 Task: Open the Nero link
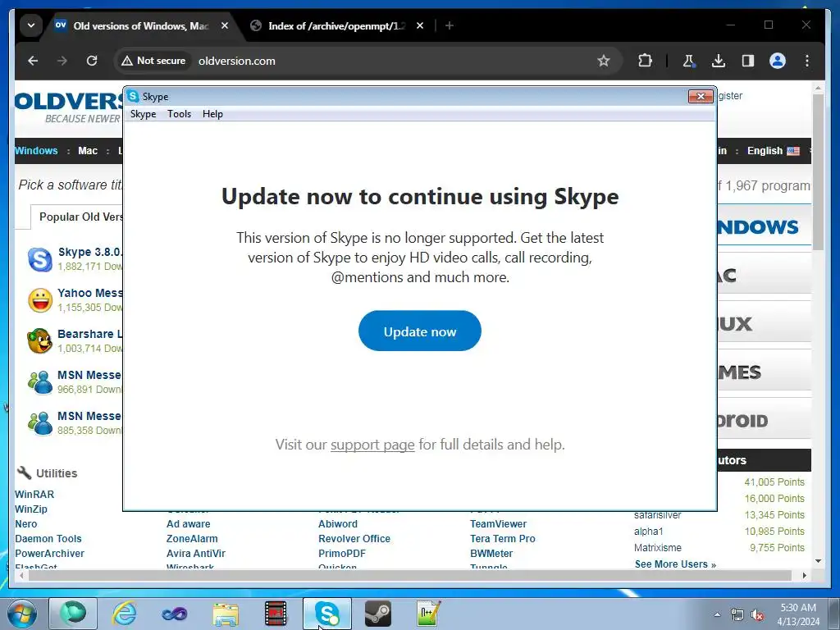25,523
